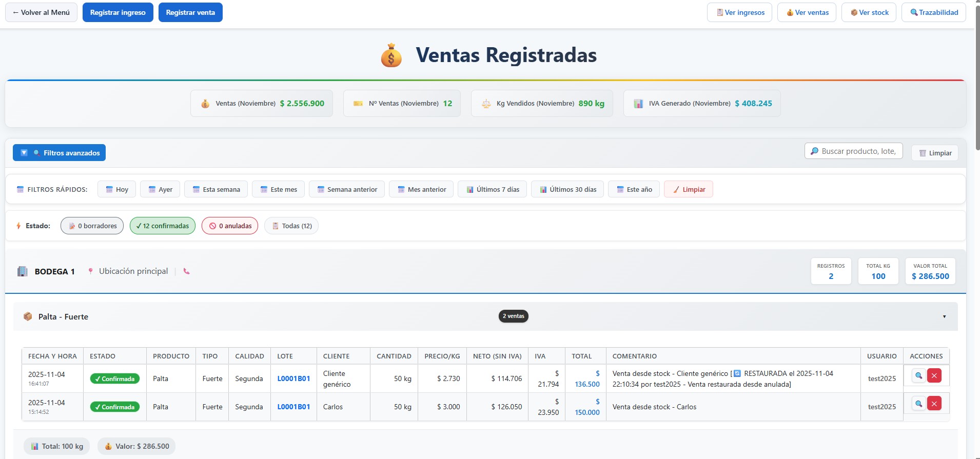
Task: Click Confirmada badge in 15:14:52 row
Action: (115, 407)
